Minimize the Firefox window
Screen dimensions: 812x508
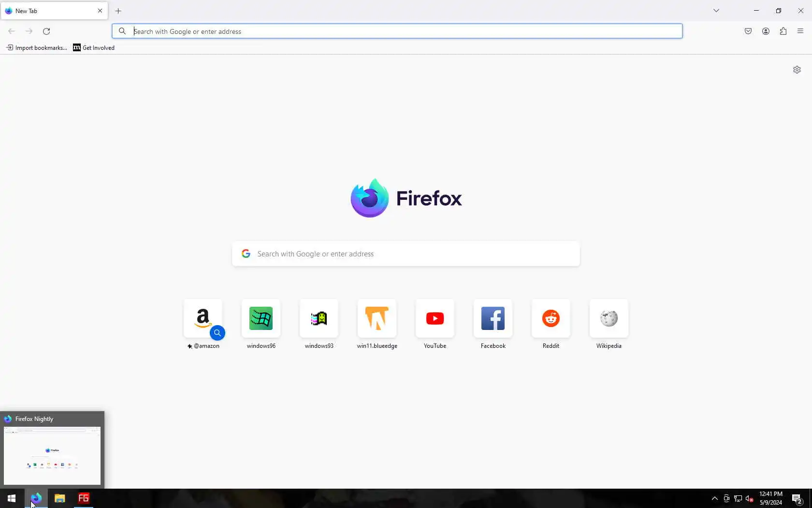pos(756,11)
